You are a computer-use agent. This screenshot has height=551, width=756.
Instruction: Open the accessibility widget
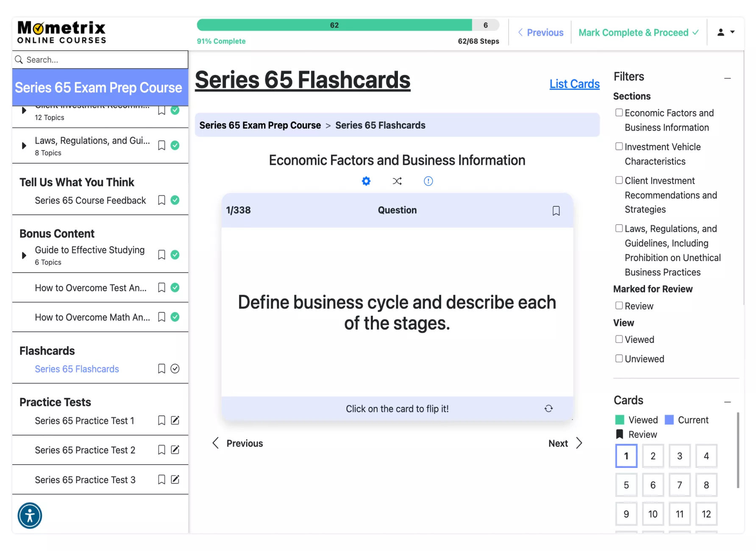30,516
